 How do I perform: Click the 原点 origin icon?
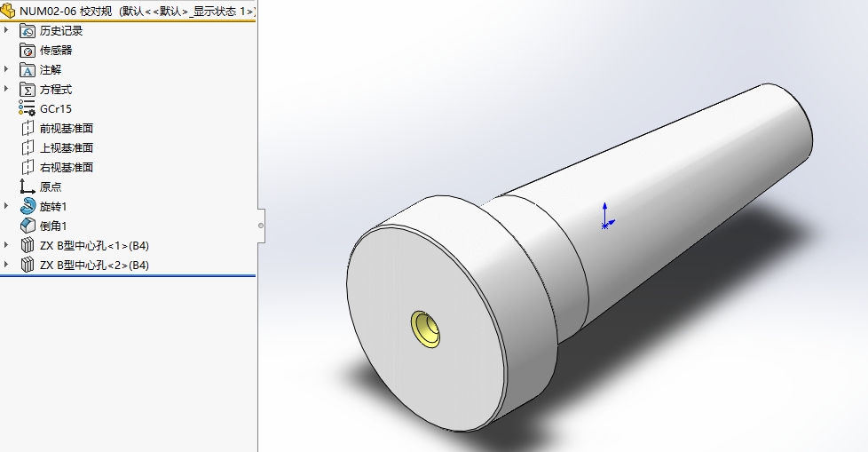pyautogui.click(x=28, y=186)
